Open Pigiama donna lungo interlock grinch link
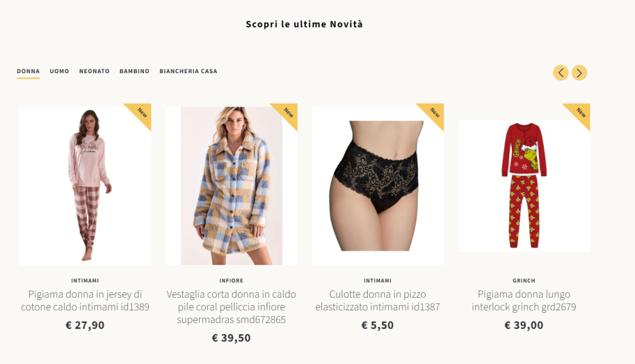Image resolution: width=635 pixels, height=364 pixels. pos(523,300)
